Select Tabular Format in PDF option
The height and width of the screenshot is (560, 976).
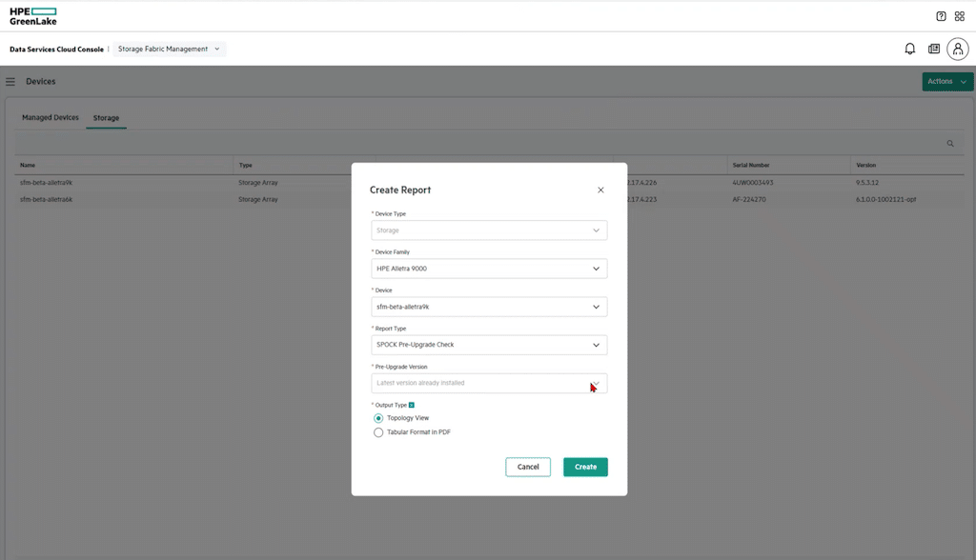tap(377, 431)
